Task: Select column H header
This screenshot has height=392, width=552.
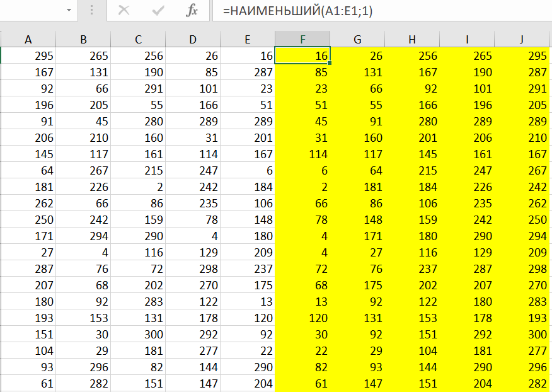Action: (412, 40)
